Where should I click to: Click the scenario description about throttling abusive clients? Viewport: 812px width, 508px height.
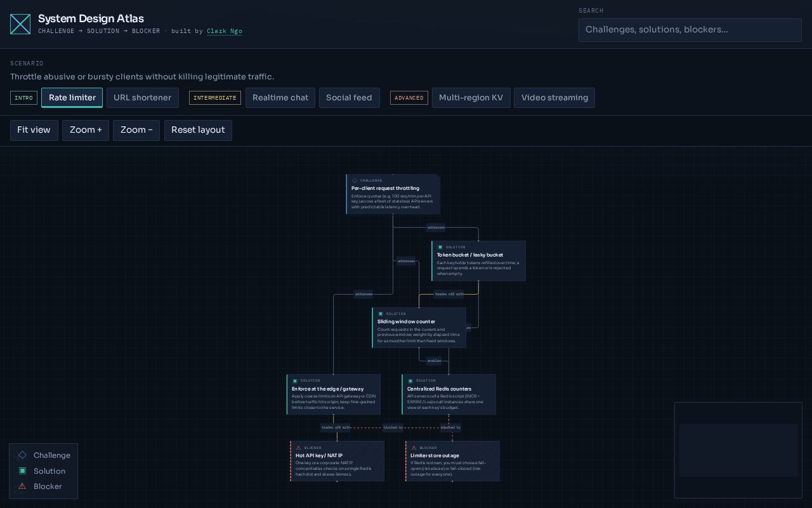pos(142,77)
